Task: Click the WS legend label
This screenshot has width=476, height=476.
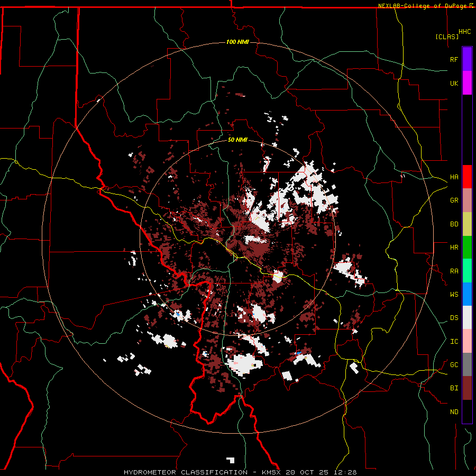Action: (x=454, y=295)
